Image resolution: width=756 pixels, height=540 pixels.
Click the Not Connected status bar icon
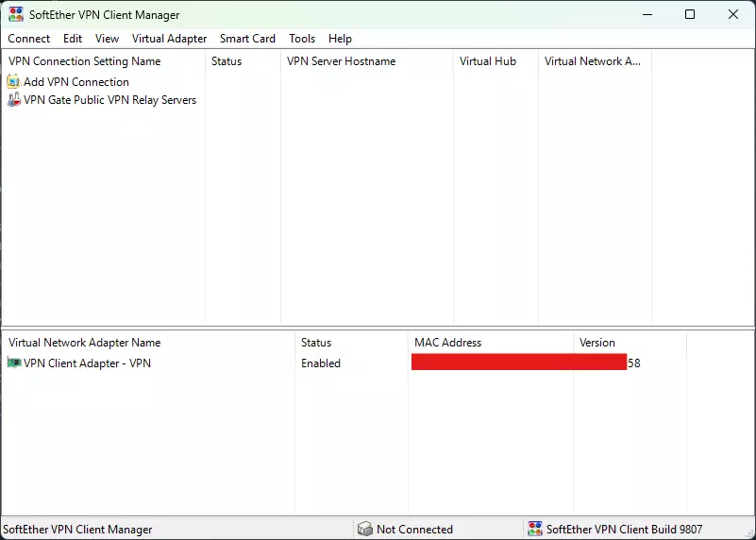click(x=365, y=529)
